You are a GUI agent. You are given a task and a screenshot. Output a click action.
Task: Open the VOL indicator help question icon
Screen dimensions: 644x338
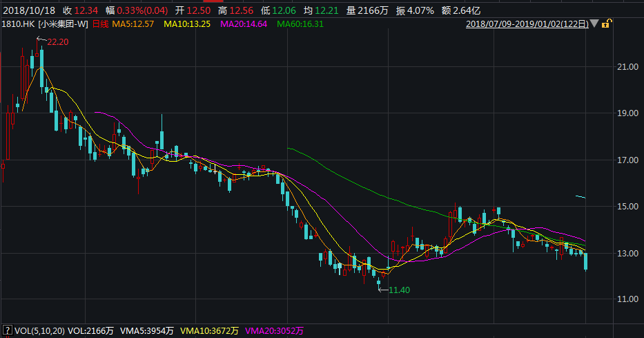pyautogui.click(x=7, y=330)
